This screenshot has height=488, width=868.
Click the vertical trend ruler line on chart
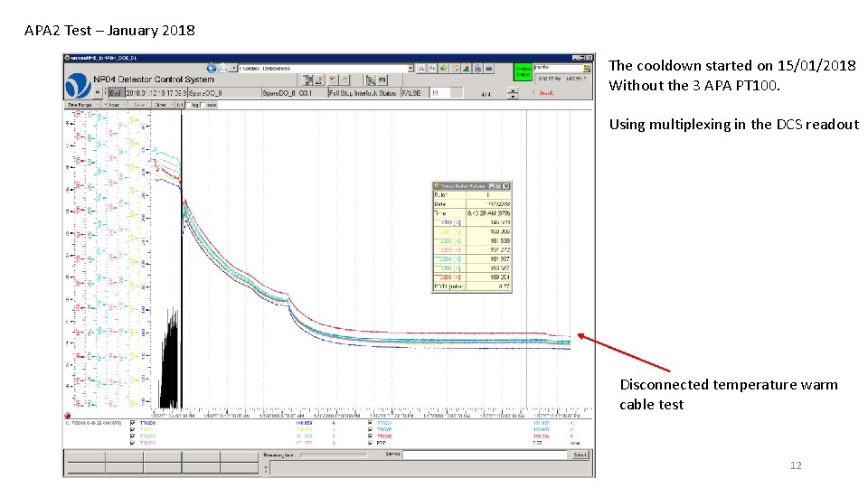click(x=526, y=260)
